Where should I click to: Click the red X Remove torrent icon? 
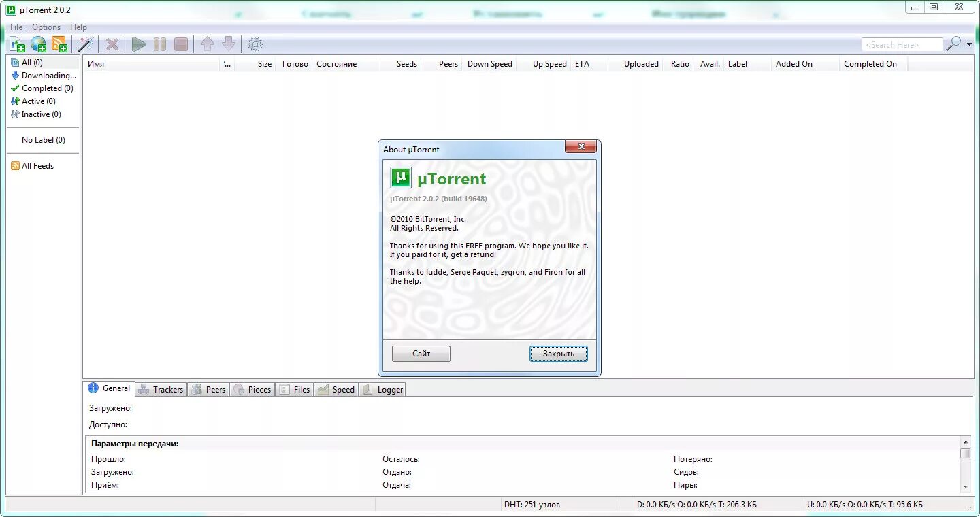coord(112,44)
